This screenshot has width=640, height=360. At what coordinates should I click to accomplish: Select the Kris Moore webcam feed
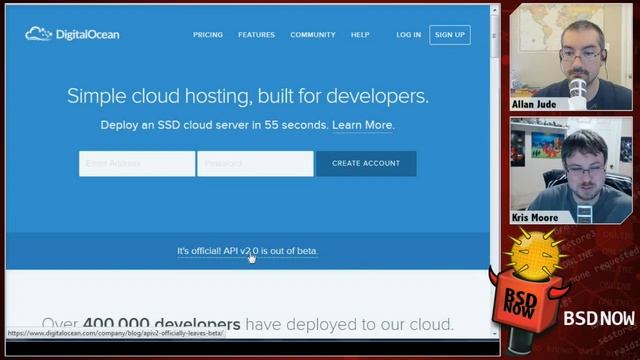[x=571, y=171]
